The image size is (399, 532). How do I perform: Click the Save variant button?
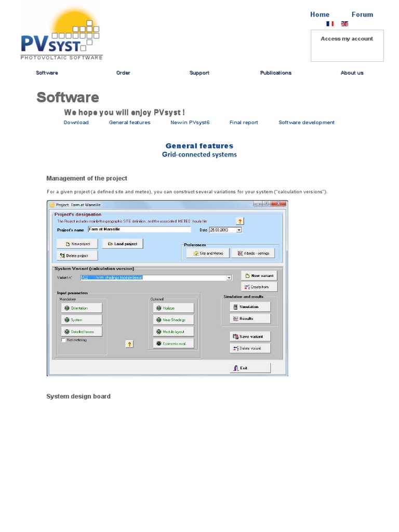tap(250, 337)
